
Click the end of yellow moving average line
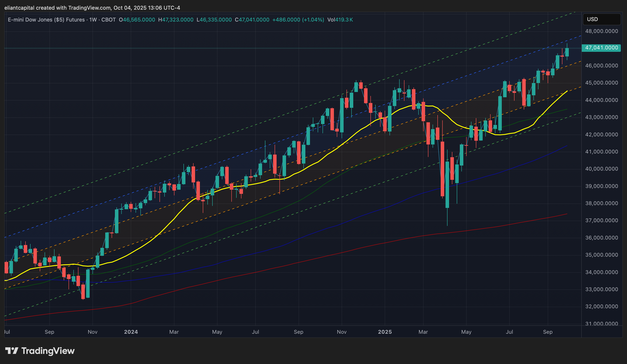coord(567,91)
